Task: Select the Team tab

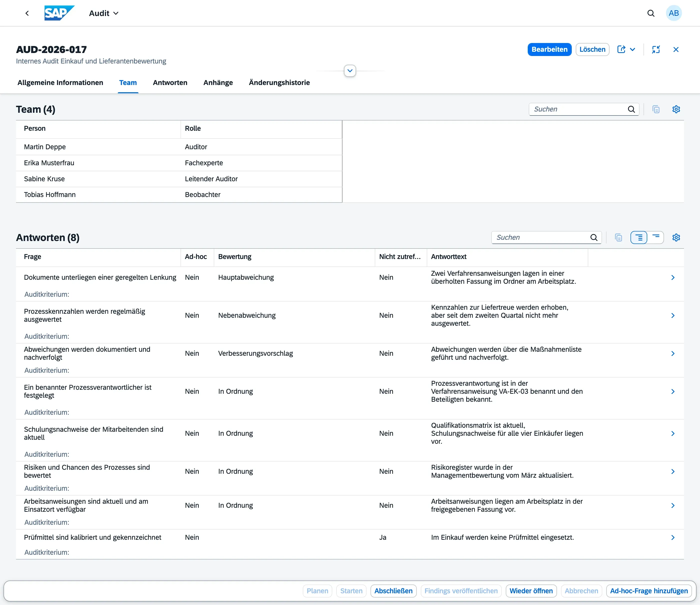Action: [128, 82]
